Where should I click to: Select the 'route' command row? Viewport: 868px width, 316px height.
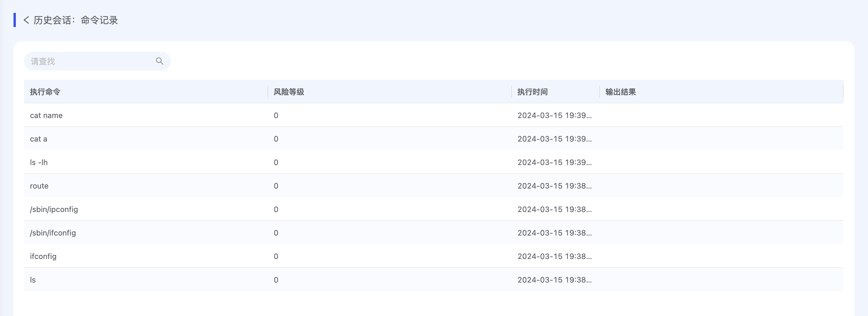[39, 186]
